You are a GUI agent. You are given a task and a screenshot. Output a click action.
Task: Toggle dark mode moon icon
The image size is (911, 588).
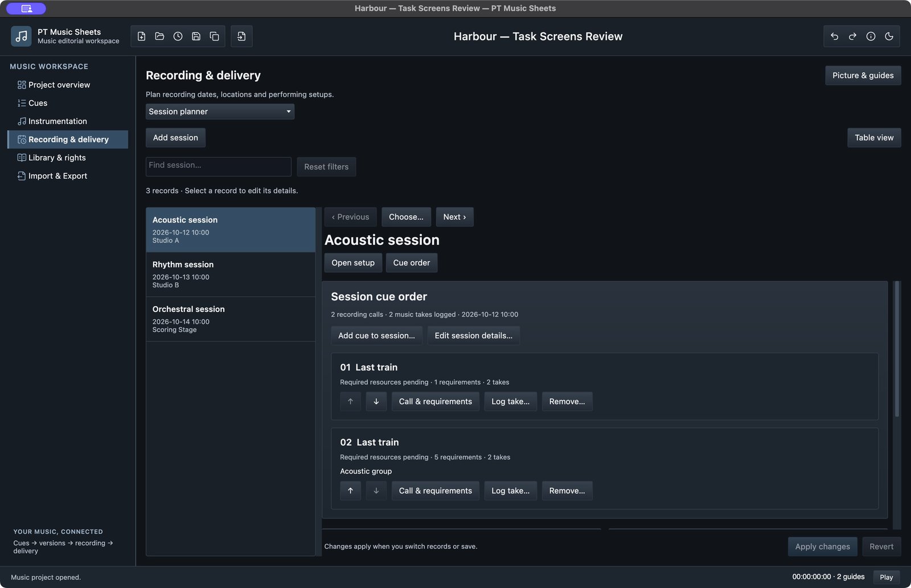coord(889,36)
